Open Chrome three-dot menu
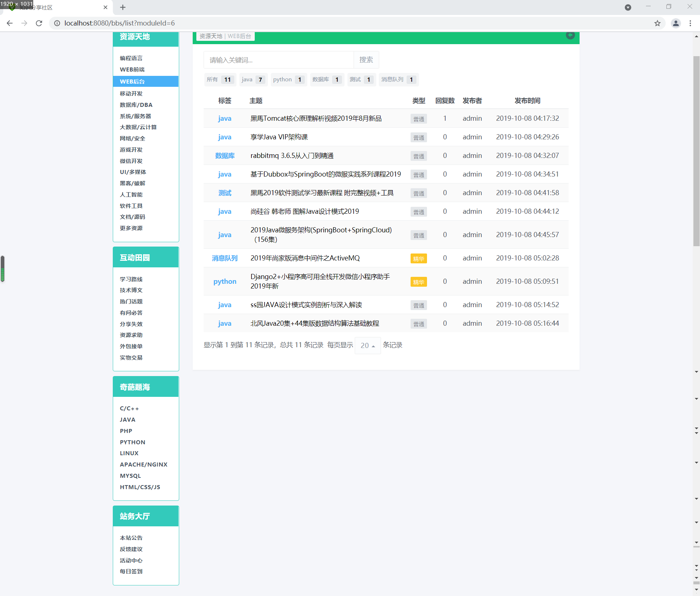Image resolution: width=700 pixels, height=596 pixels. (x=690, y=23)
